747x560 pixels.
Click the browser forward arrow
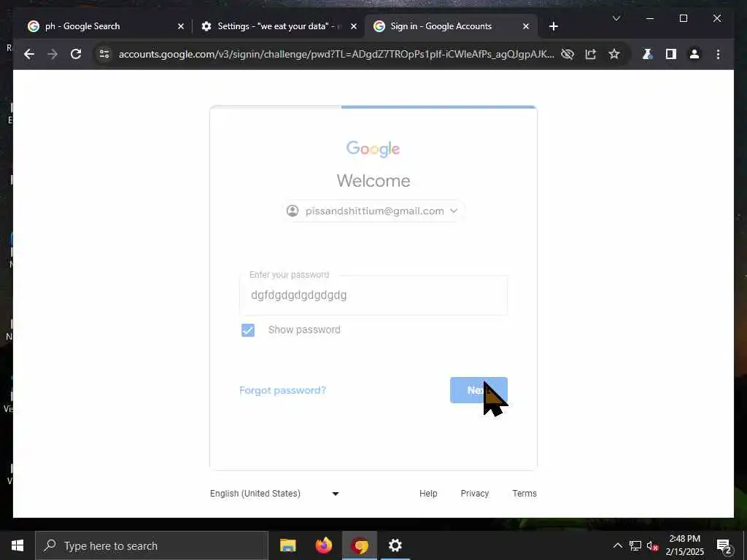pyautogui.click(x=53, y=54)
